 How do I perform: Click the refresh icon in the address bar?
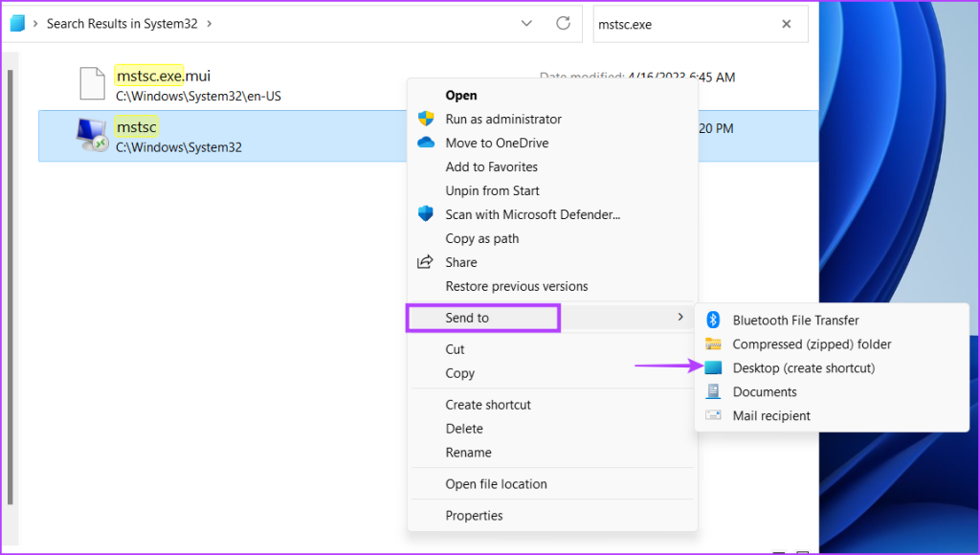pos(563,23)
